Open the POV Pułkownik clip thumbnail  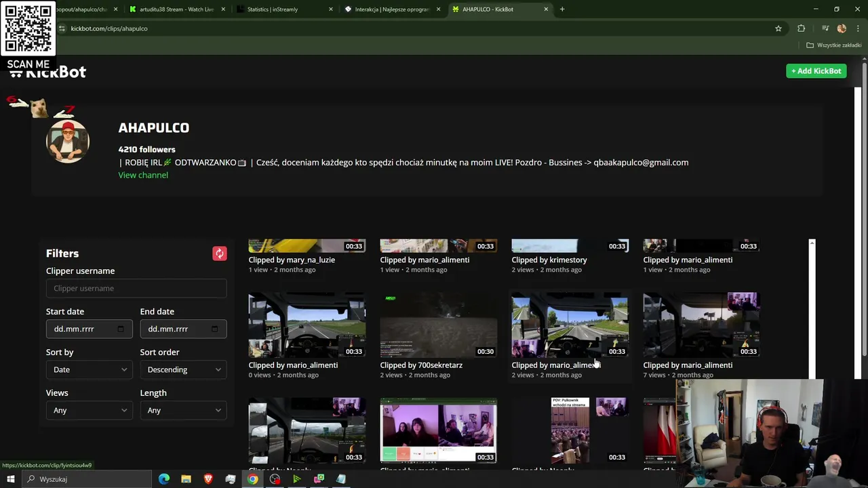[570, 430]
